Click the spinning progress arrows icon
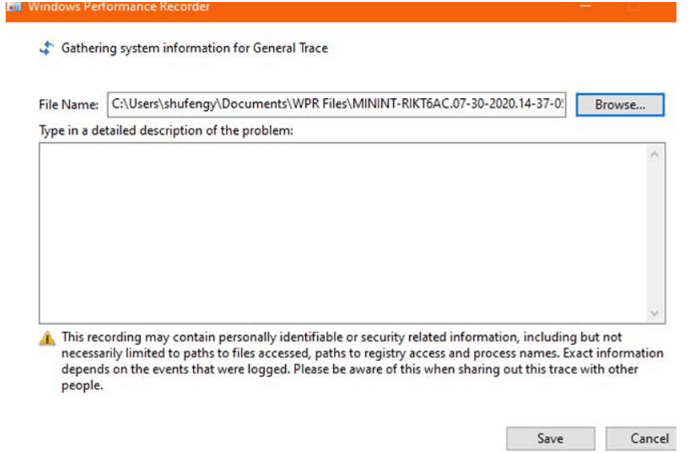The image size is (688, 453). [x=47, y=48]
